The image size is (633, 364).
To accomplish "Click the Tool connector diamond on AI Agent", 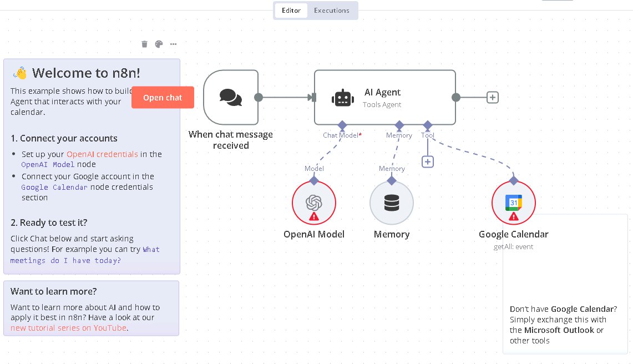I will click(428, 125).
